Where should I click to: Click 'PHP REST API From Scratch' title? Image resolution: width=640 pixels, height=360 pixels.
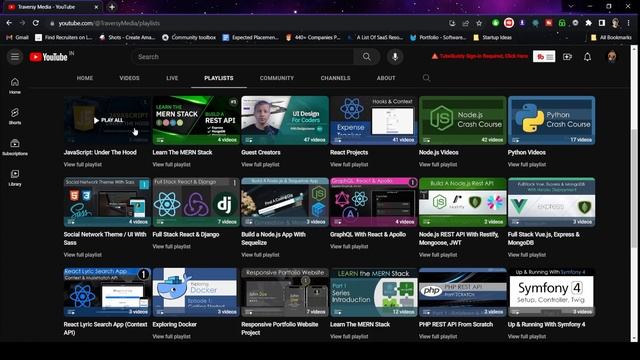(x=456, y=324)
